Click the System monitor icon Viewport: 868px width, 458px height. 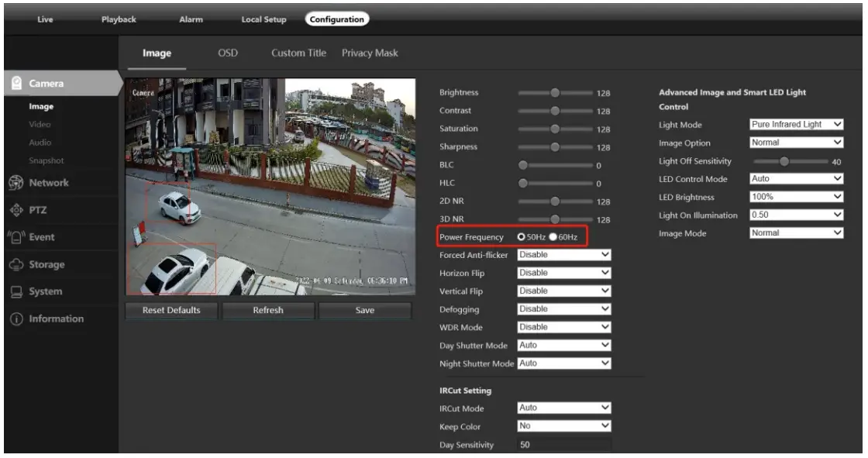point(15,291)
